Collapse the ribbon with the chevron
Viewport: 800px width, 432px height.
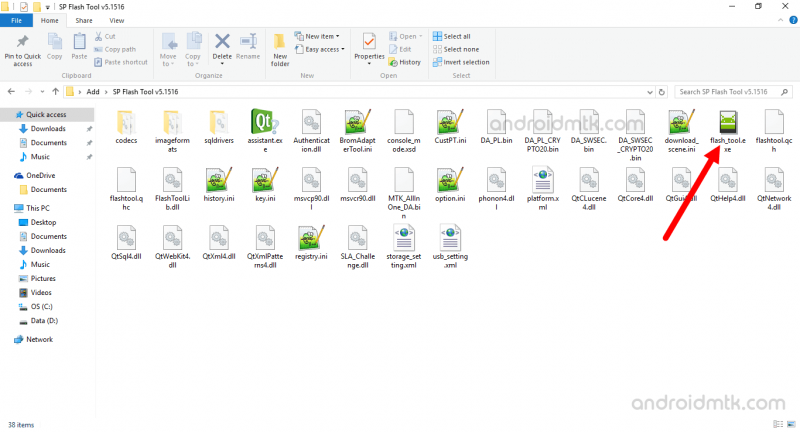click(780, 20)
